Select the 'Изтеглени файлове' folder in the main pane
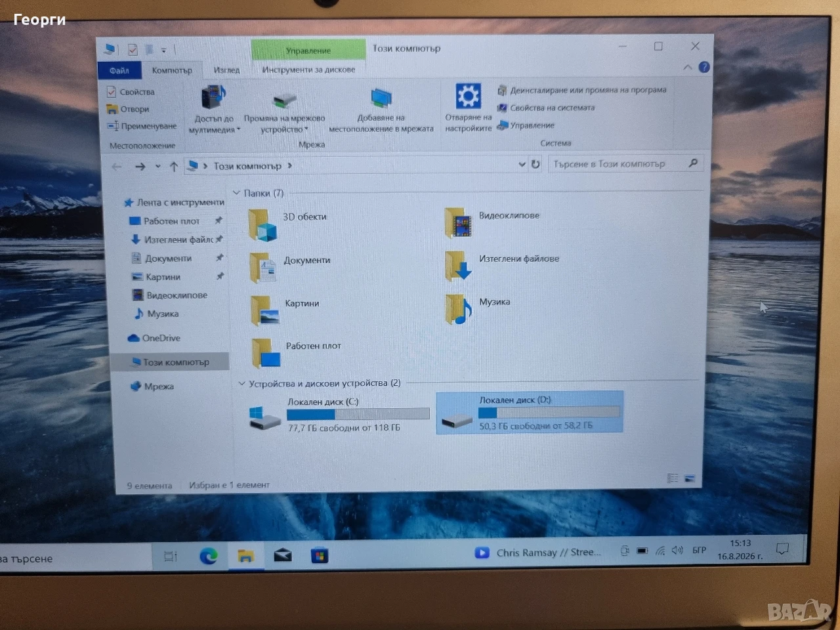The height and width of the screenshot is (630, 840). click(x=458, y=266)
